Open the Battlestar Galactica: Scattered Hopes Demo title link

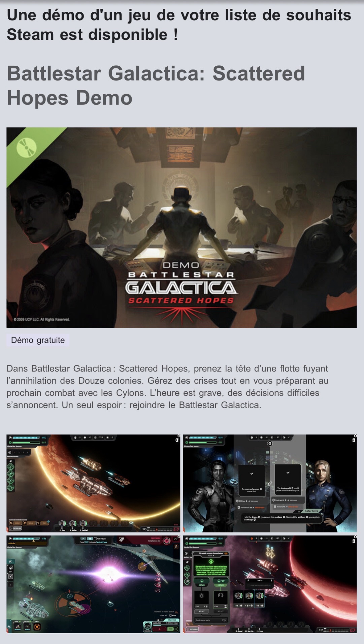[x=156, y=85]
